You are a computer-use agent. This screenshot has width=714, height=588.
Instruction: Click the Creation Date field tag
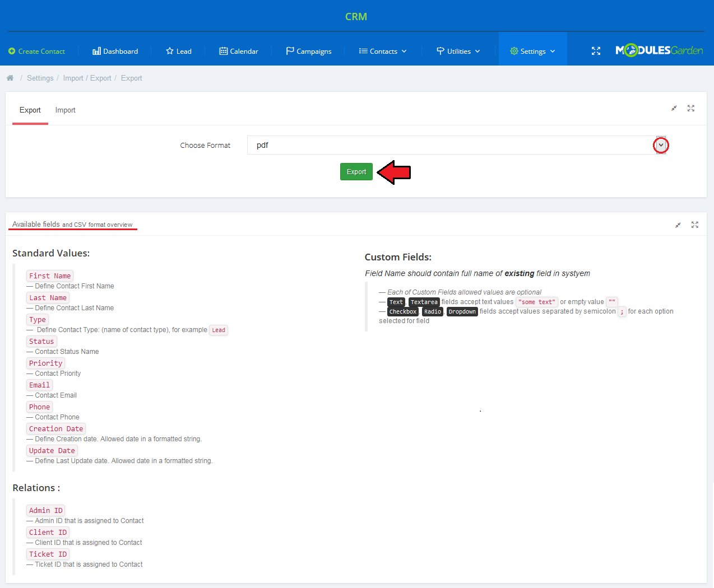click(x=56, y=429)
